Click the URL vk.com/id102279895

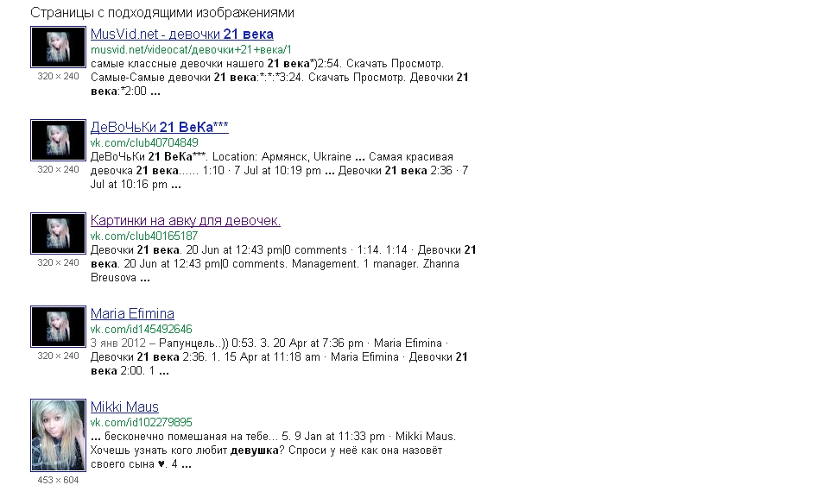(141, 422)
